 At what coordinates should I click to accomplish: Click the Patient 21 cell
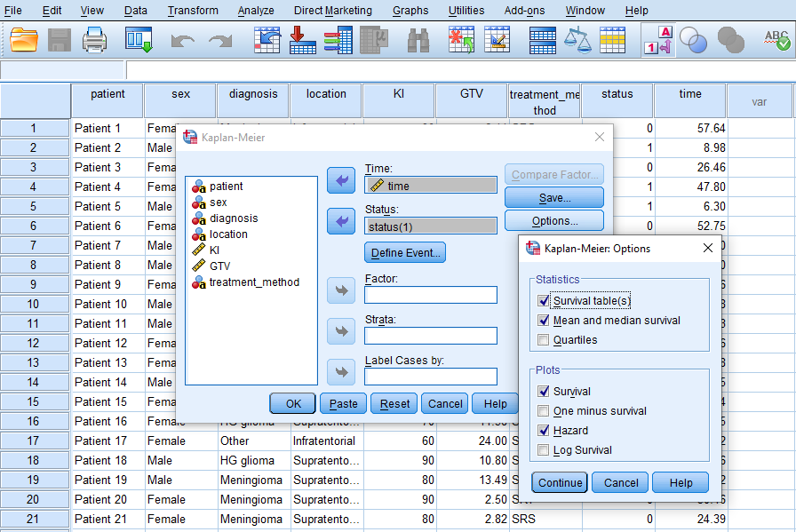point(107,519)
